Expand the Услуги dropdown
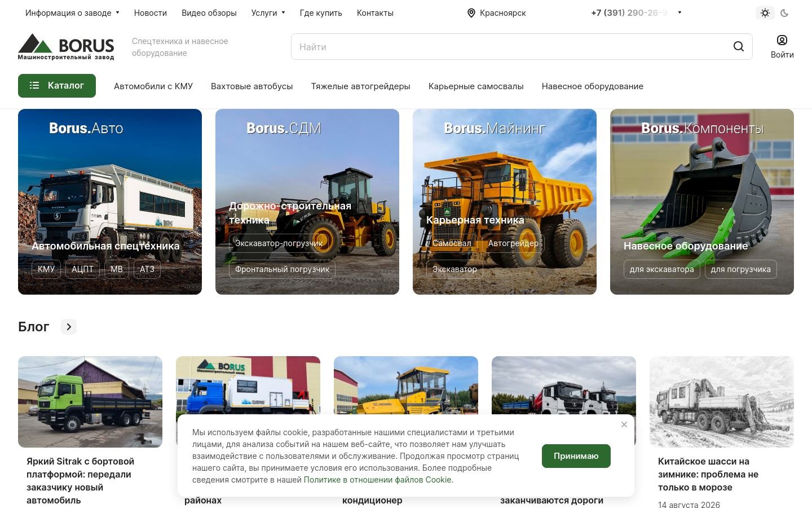Image resolution: width=812 pixels, height=508 pixels. 268,13
